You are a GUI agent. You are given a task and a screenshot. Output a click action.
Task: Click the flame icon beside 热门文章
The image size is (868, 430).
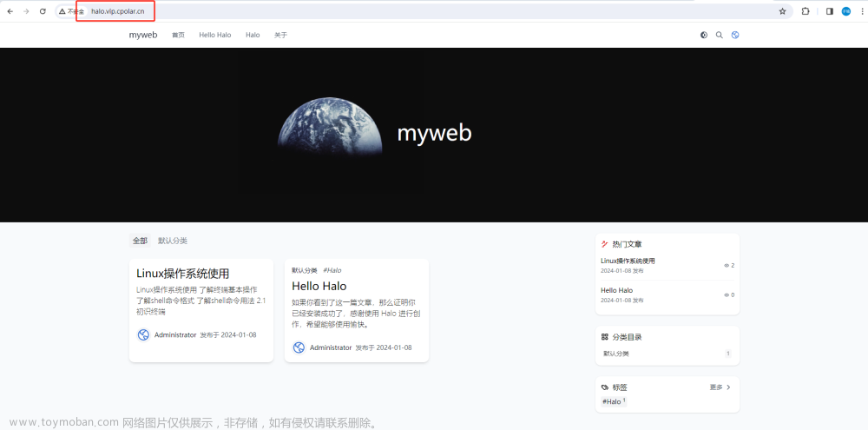[x=604, y=244]
